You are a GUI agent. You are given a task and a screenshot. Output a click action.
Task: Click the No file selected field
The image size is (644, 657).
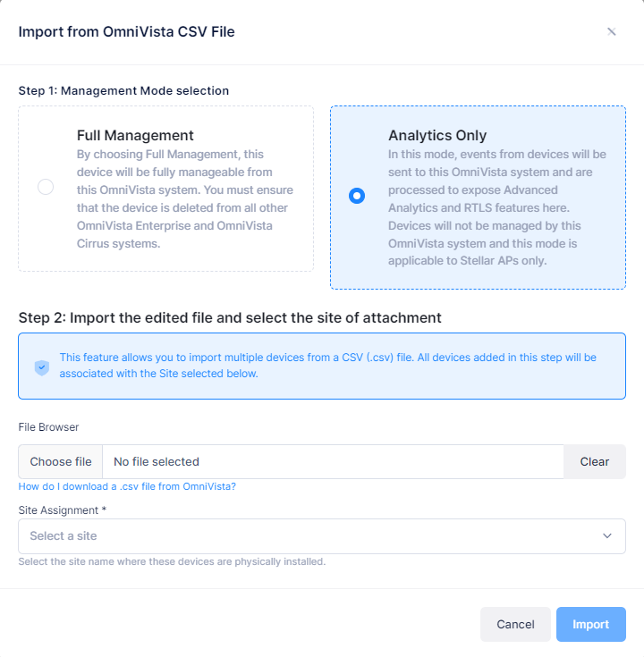tap(333, 462)
